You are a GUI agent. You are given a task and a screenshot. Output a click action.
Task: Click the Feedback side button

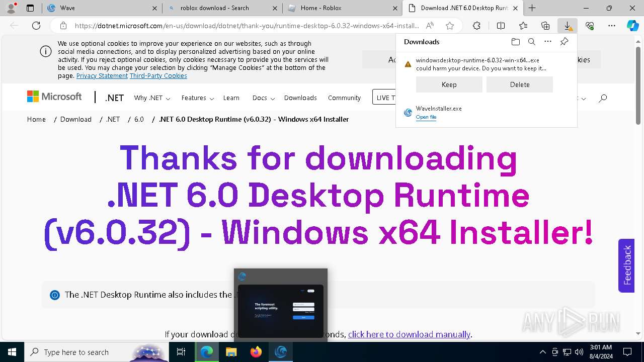click(626, 265)
